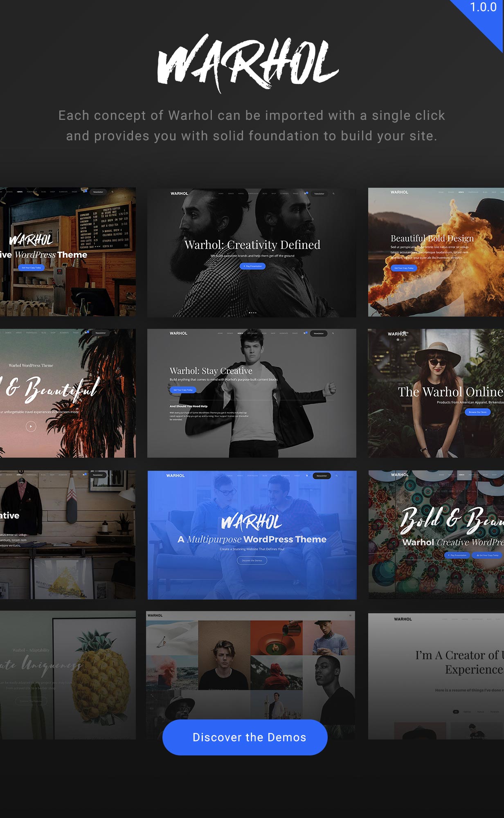
Task: Click Get Your Copy Today in coffee shop demo
Action: coord(32,267)
